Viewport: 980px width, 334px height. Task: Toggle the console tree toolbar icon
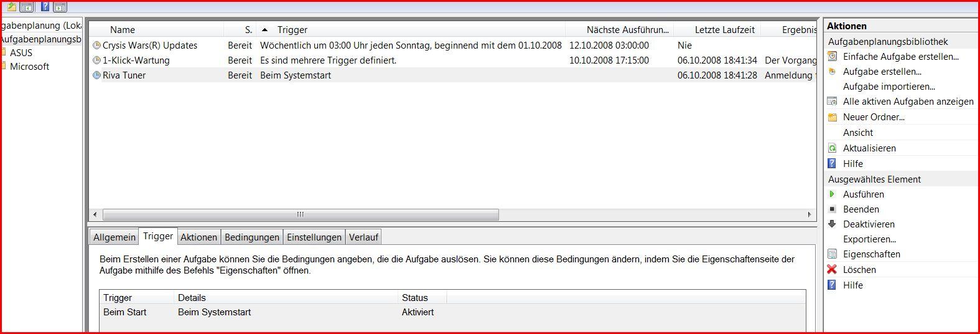[27, 7]
